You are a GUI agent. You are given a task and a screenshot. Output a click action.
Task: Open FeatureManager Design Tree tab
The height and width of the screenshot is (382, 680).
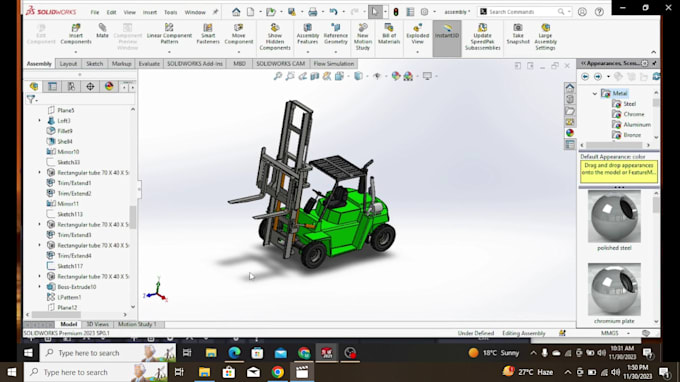(34, 86)
